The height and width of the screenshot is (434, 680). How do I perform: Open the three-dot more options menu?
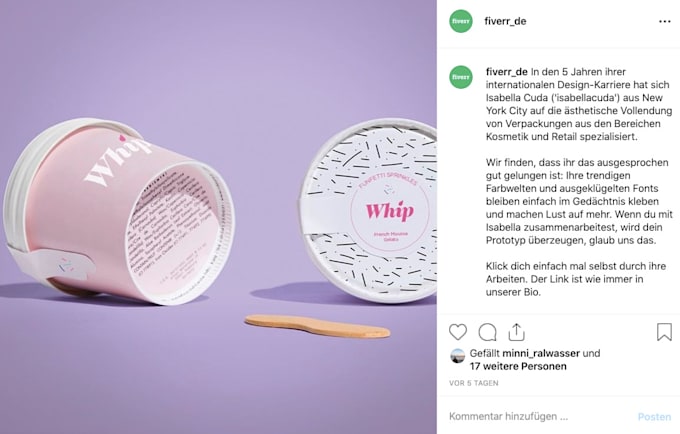tap(664, 21)
